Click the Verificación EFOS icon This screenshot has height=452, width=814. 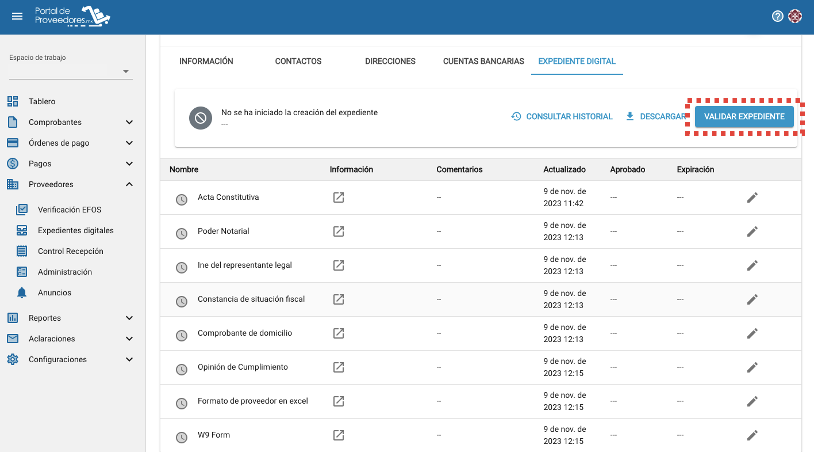(x=22, y=210)
